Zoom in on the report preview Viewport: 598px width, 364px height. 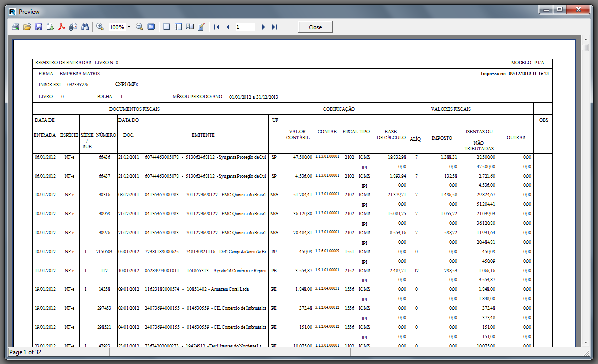pos(100,27)
